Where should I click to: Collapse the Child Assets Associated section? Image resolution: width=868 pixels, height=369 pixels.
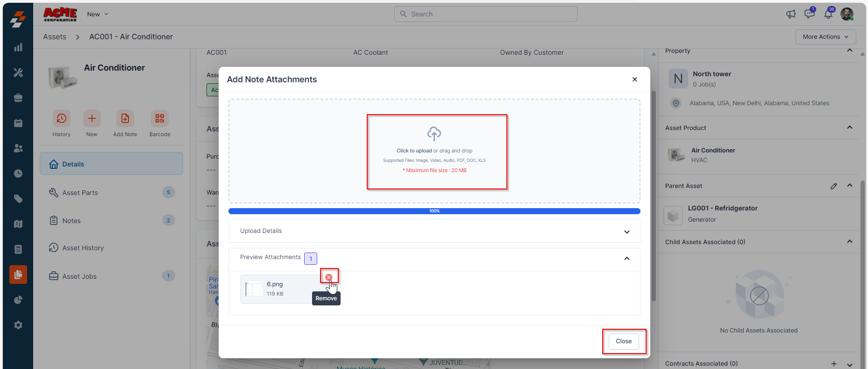click(850, 242)
